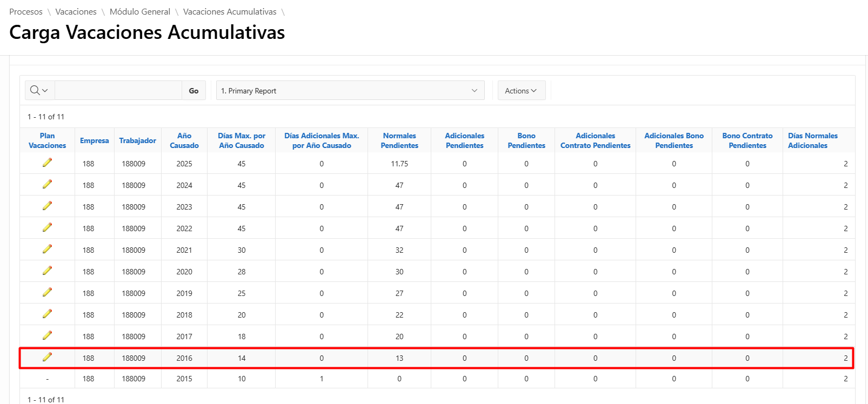Viewport: 868px width, 404px height.
Task: Click the edit pencil for year 2025
Action: (48, 163)
